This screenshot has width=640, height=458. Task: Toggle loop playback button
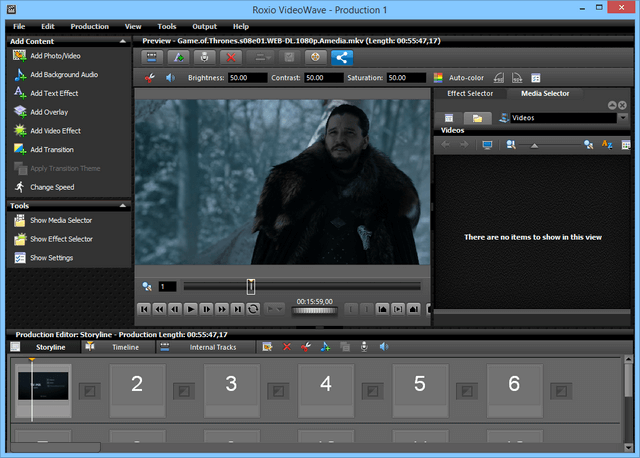click(253, 309)
